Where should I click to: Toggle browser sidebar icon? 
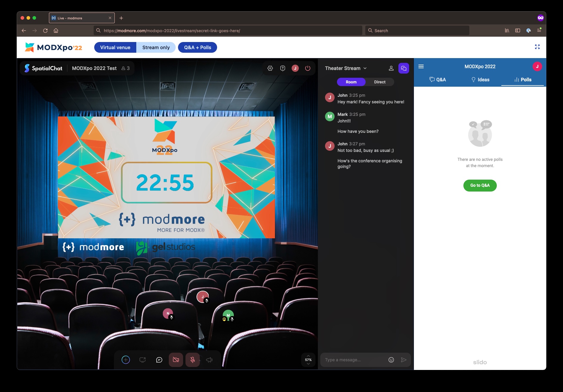(518, 30)
